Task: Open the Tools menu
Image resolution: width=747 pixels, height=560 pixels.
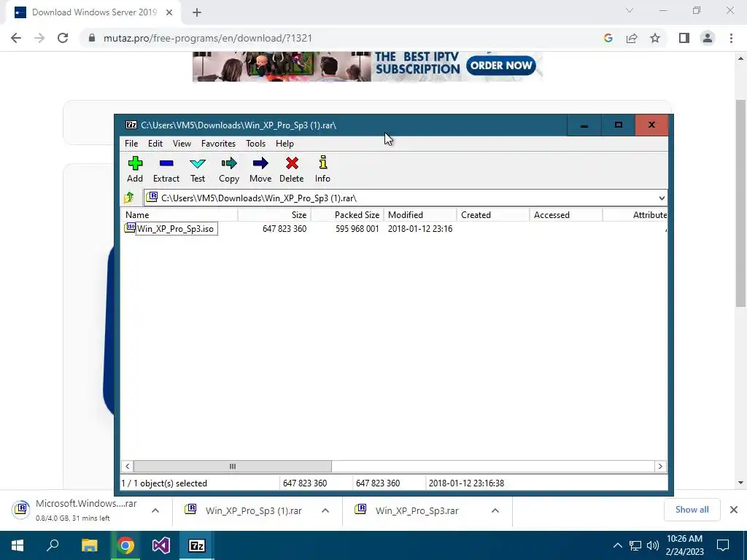Action: click(x=255, y=144)
